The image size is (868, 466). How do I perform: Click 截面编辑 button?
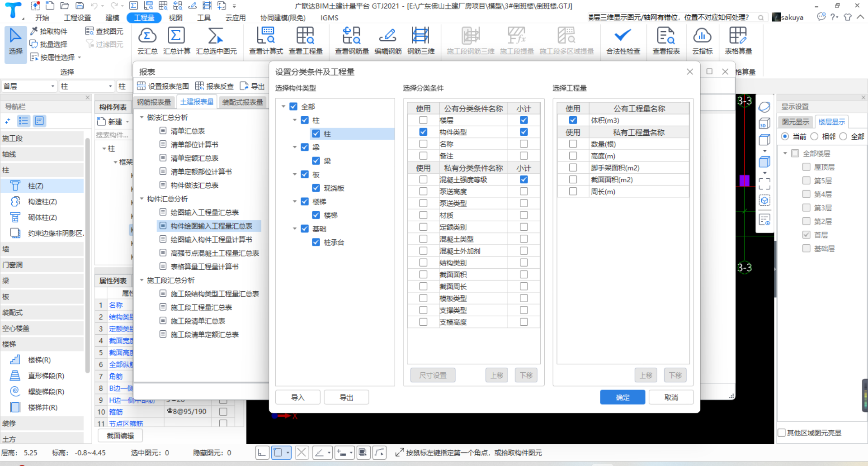click(x=120, y=436)
